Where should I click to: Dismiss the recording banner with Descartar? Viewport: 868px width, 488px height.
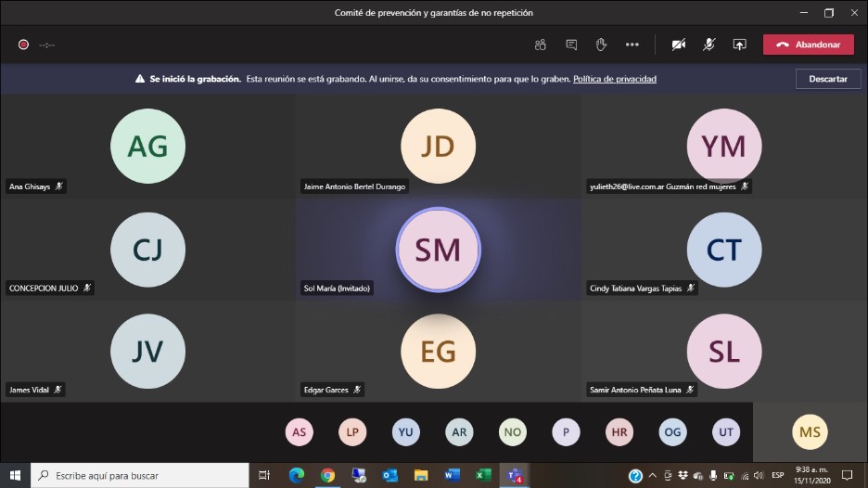(827, 79)
